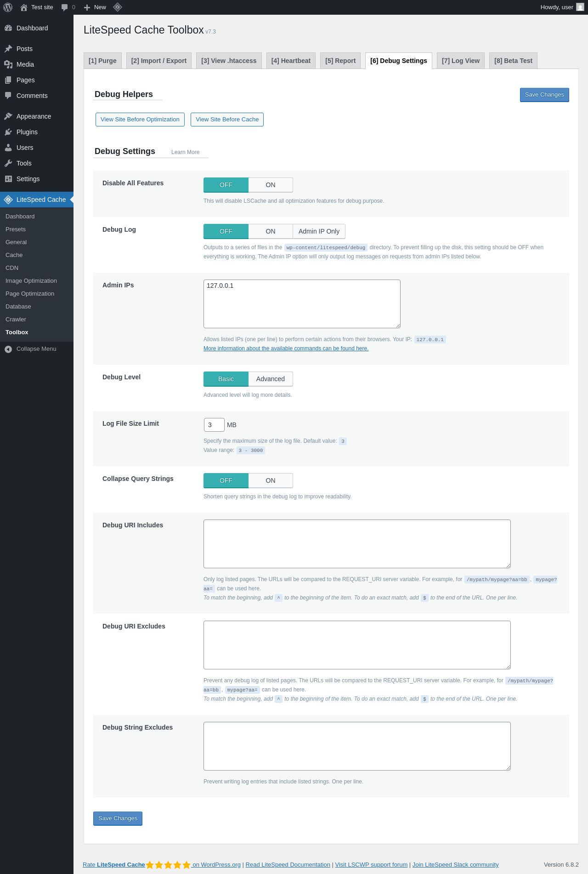Click the rating stars in footer

[168, 865]
